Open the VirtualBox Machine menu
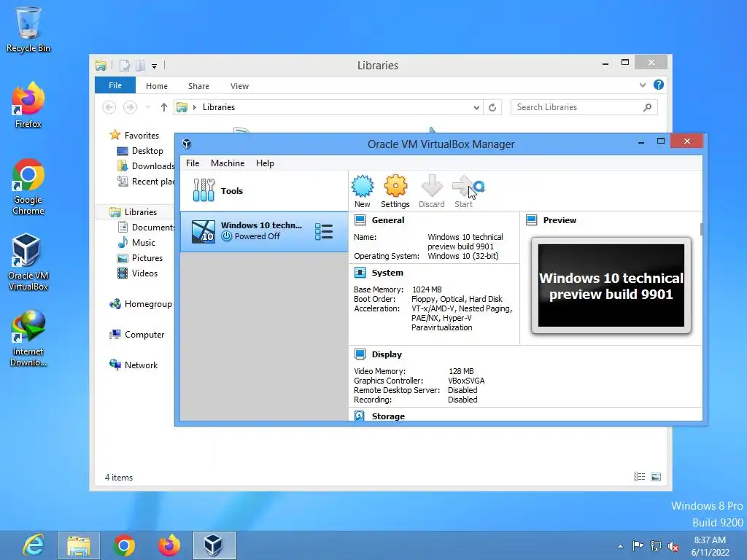 [x=228, y=163]
